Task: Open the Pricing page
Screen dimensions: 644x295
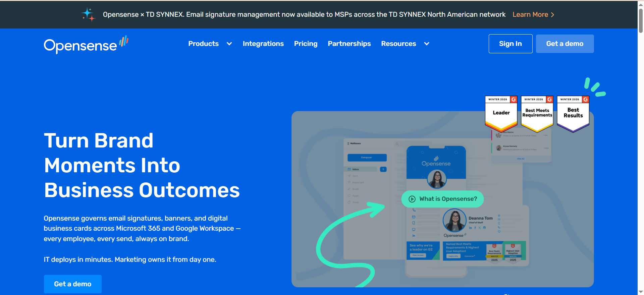Action: (306, 44)
